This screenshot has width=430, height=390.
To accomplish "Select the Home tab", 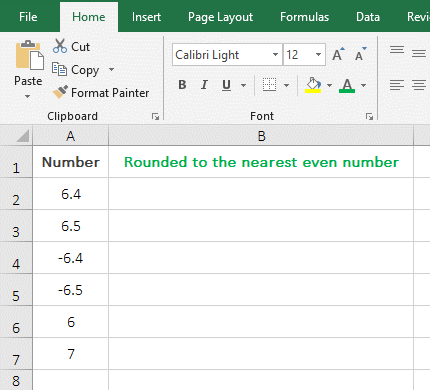I will point(89,17).
